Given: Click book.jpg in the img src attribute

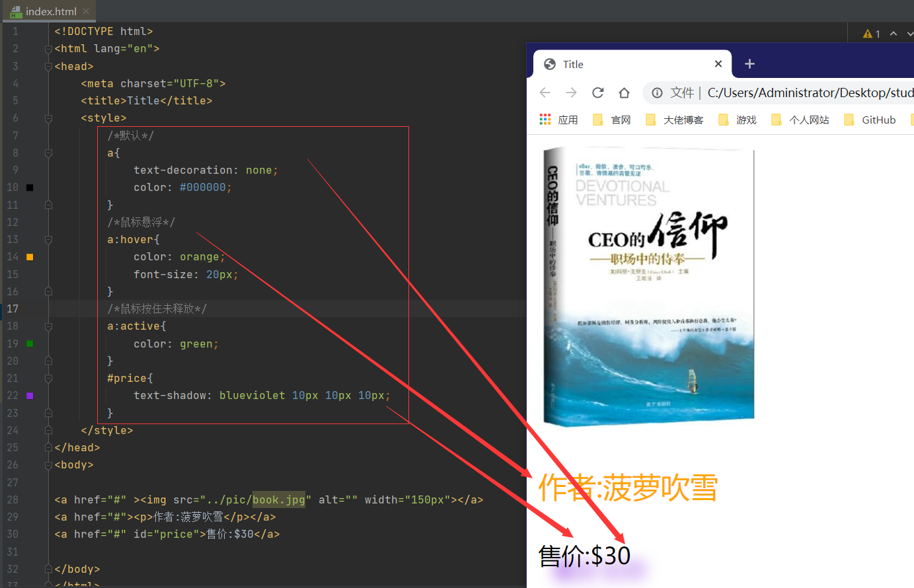Looking at the screenshot, I should (279, 499).
